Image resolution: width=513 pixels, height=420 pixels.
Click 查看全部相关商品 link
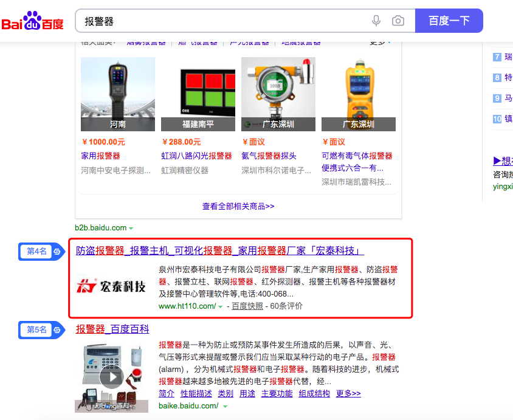238,206
